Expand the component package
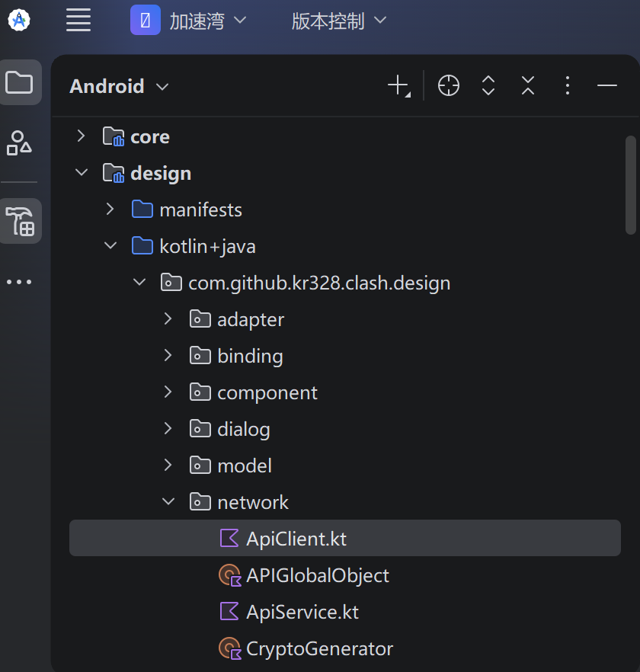 tap(168, 392)
